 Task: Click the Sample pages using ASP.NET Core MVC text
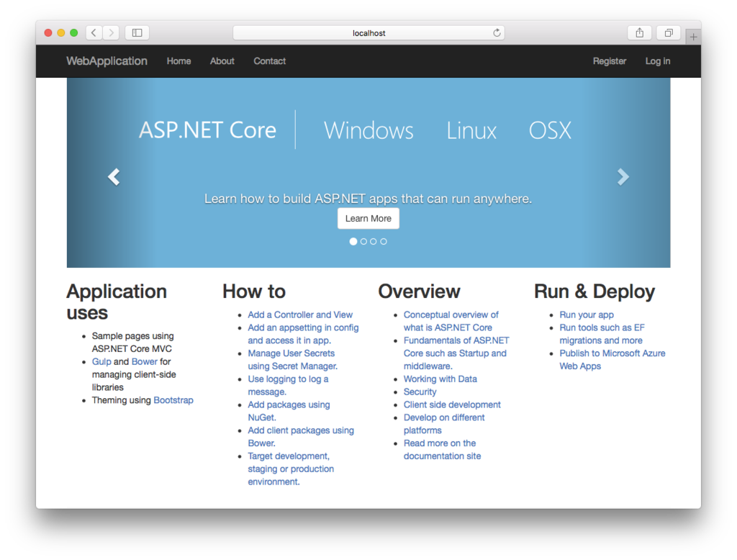tap(132, 343)
